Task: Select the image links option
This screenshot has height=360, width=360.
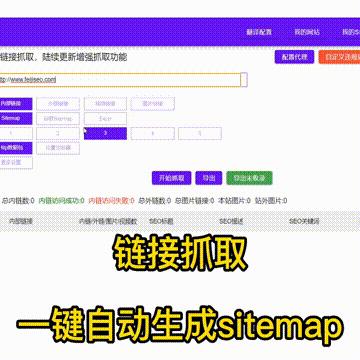Action: [x=153, y=104]
